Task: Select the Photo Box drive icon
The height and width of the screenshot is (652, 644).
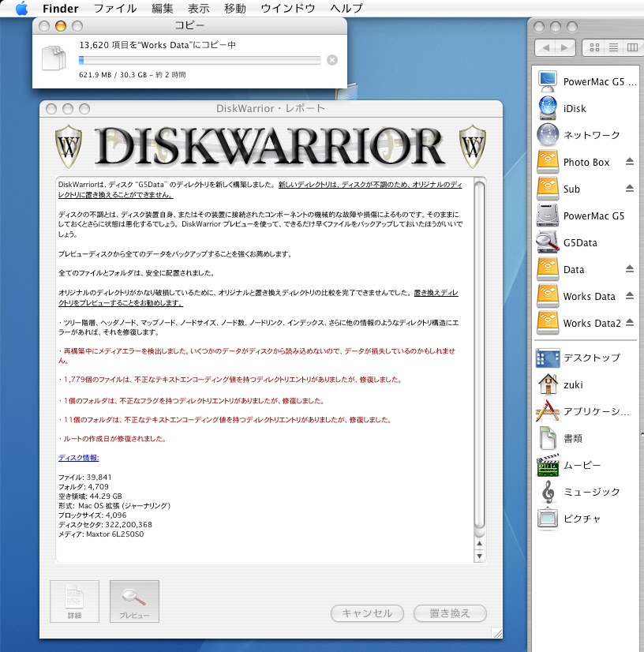Action: (x=548, y=162)
